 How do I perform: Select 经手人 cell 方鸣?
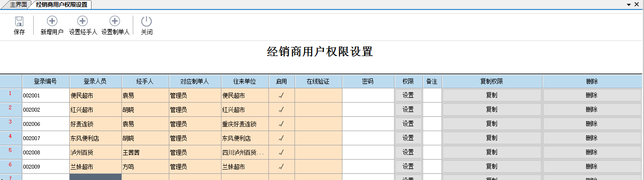click(145, 167)
